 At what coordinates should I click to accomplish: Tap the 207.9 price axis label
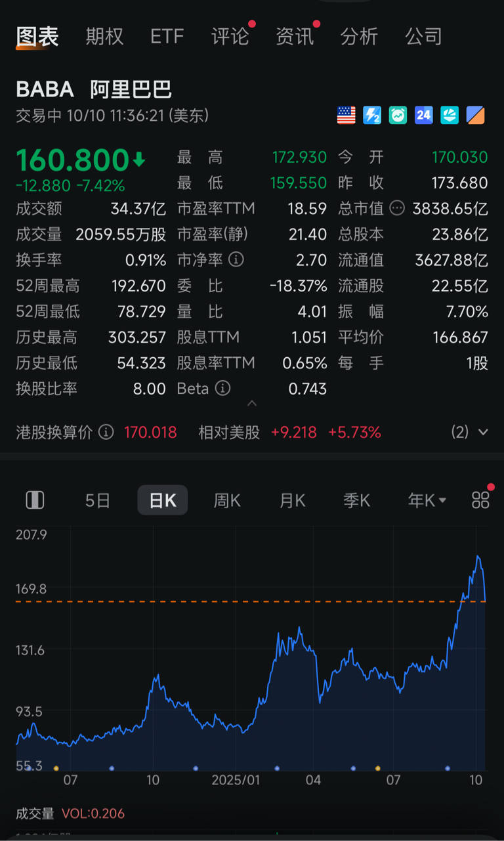31,534
